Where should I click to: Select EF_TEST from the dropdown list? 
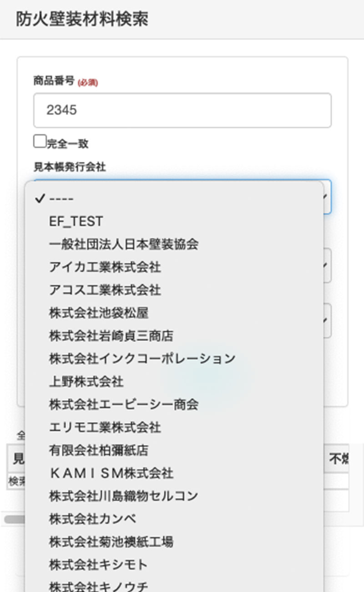point(76,222)
